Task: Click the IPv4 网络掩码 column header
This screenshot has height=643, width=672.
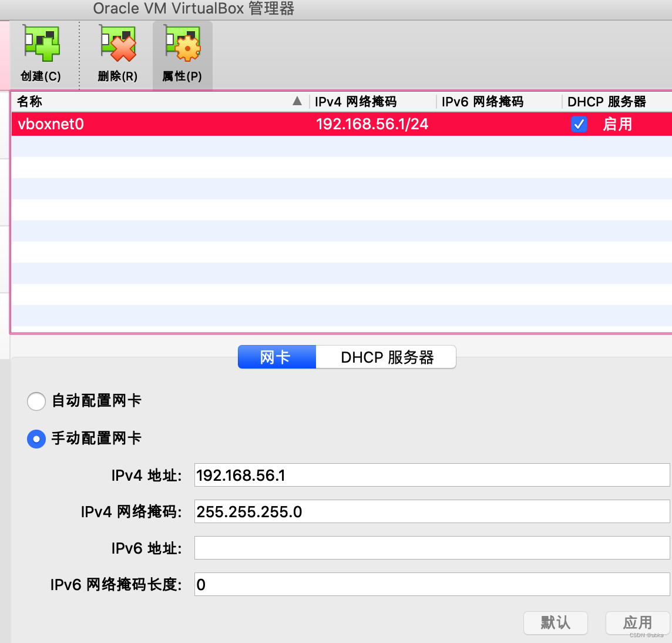Action: coord(373,102)
